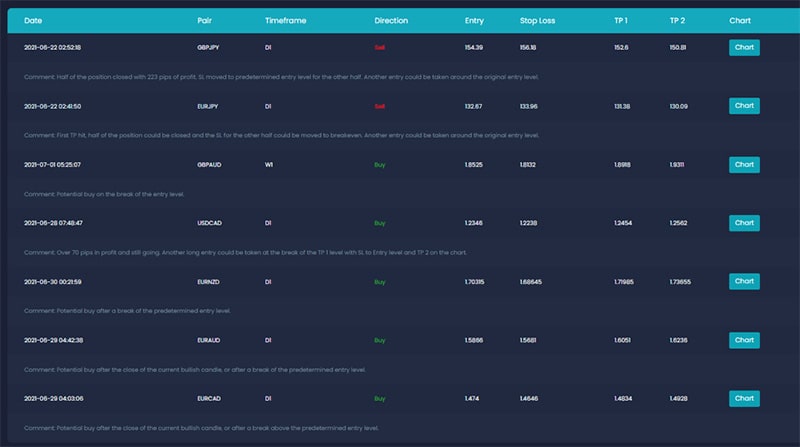This screenshot has width=800, height=447.
Task: Sort by the Date column header
Action: [x=33, y=20]
